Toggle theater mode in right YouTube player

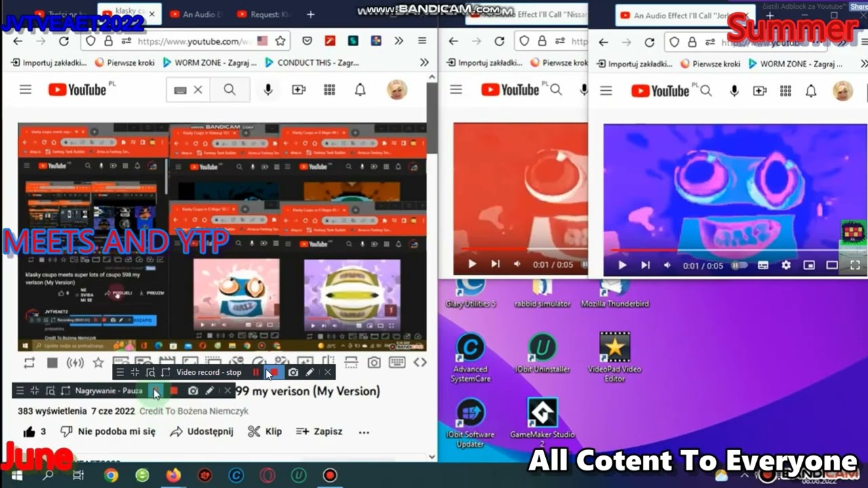[832, 266]
